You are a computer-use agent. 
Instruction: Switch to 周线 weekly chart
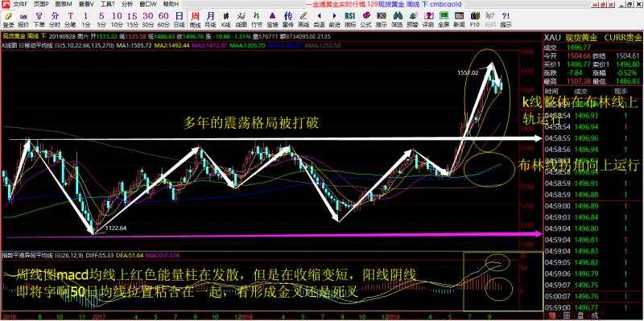pos(196,19)
